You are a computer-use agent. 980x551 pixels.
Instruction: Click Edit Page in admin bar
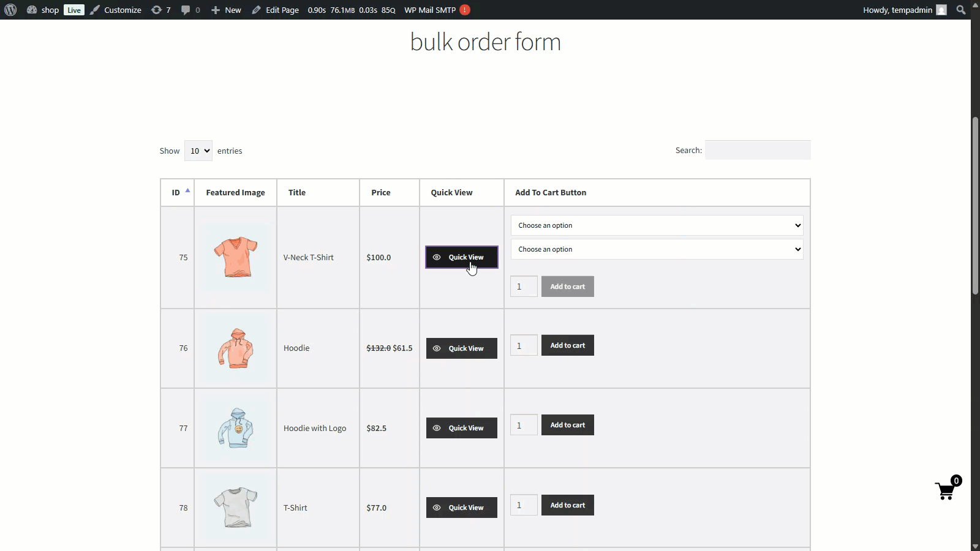pos(275,10)
